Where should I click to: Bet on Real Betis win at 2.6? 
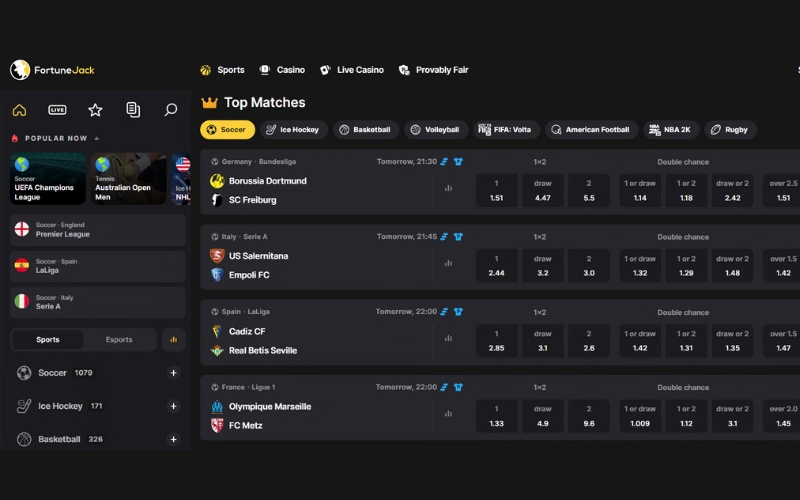point(589,340)
